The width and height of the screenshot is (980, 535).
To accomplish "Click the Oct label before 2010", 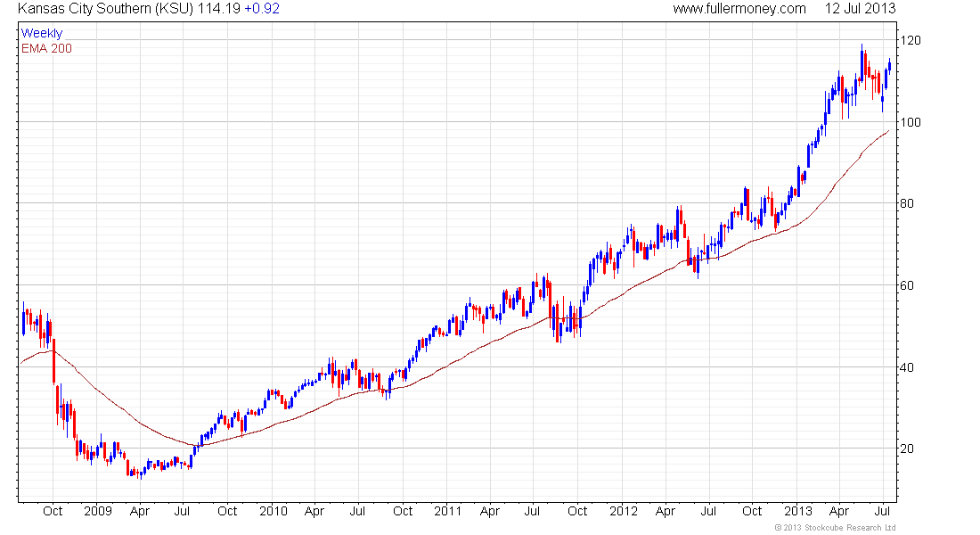I will click(x=227, y=511).
